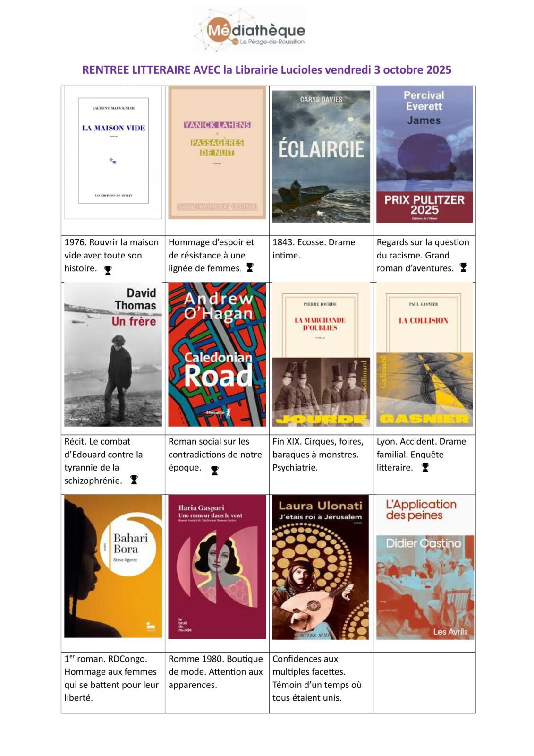Select David Thomas Un frère cover

(x=113, y=354)
